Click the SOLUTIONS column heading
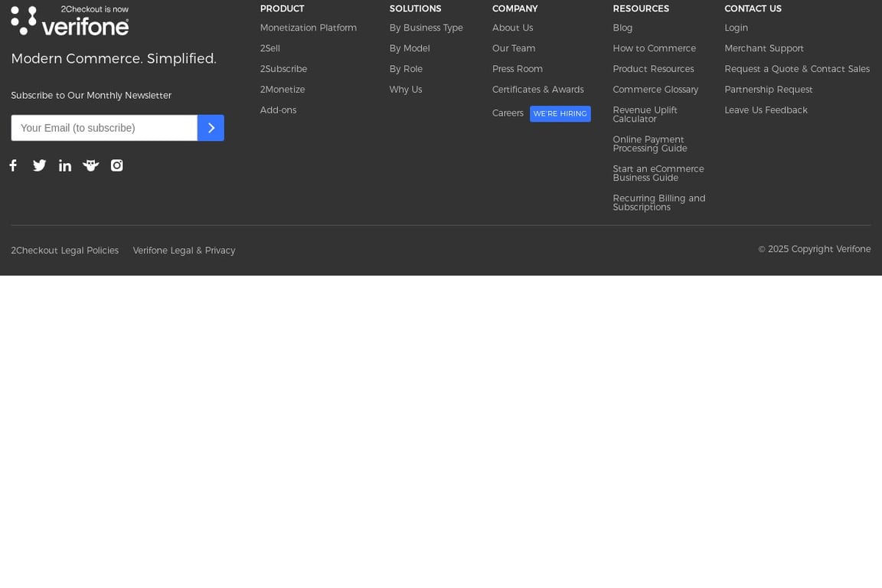This screenshot has height=588, width=882. click(x=415, y=8)
